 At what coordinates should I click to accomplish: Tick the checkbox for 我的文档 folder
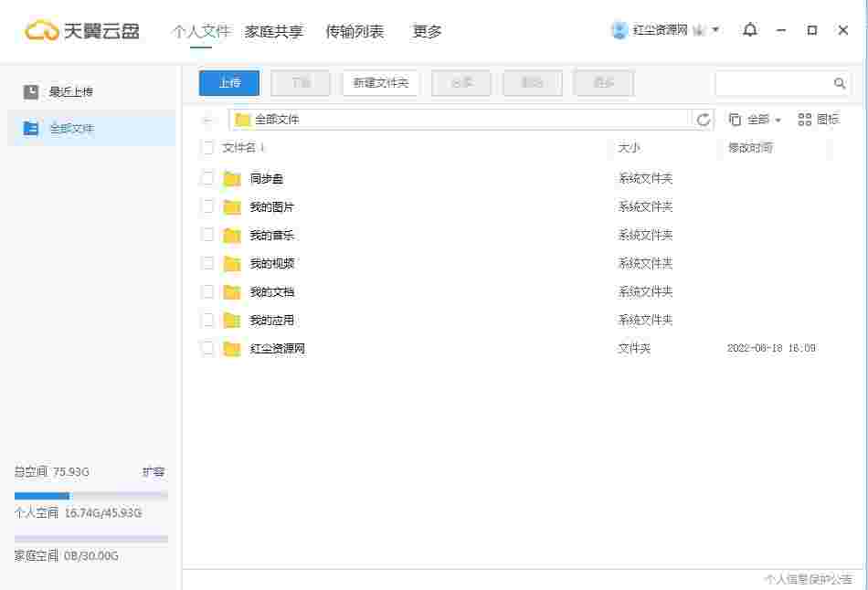click(x=207, y=291)
